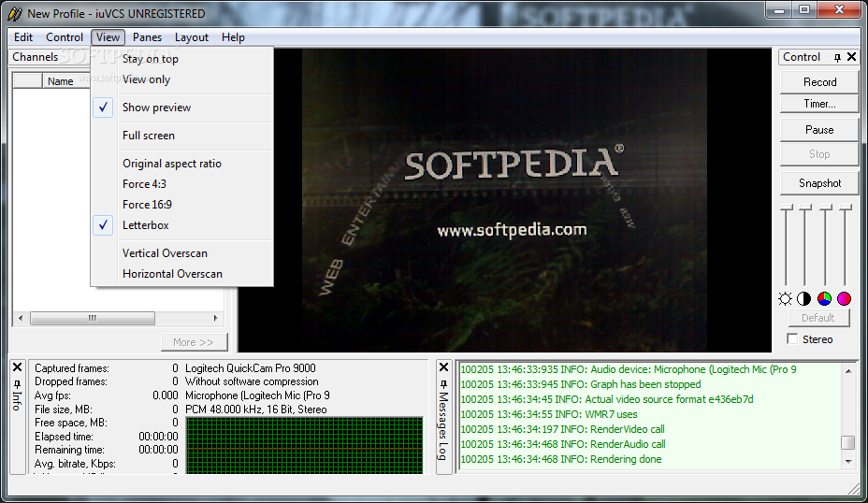Click Channels list scroll right arrow
868x503 pixels.
point(216,318)
